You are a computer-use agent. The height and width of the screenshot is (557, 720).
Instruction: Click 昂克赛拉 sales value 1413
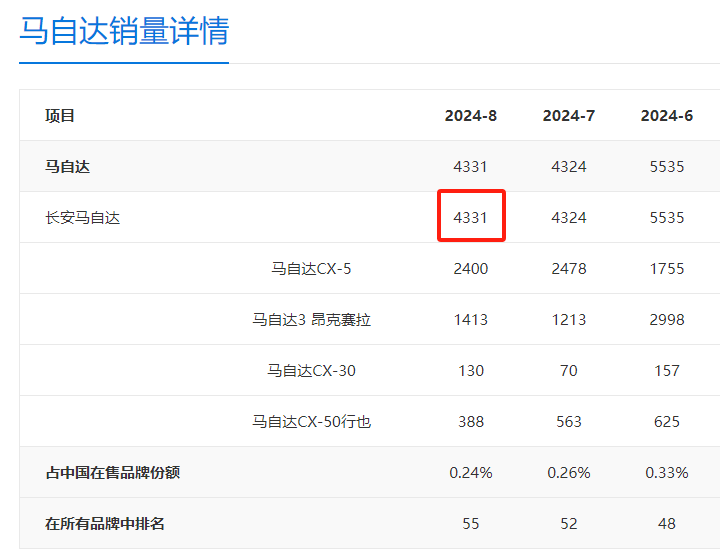471,320
